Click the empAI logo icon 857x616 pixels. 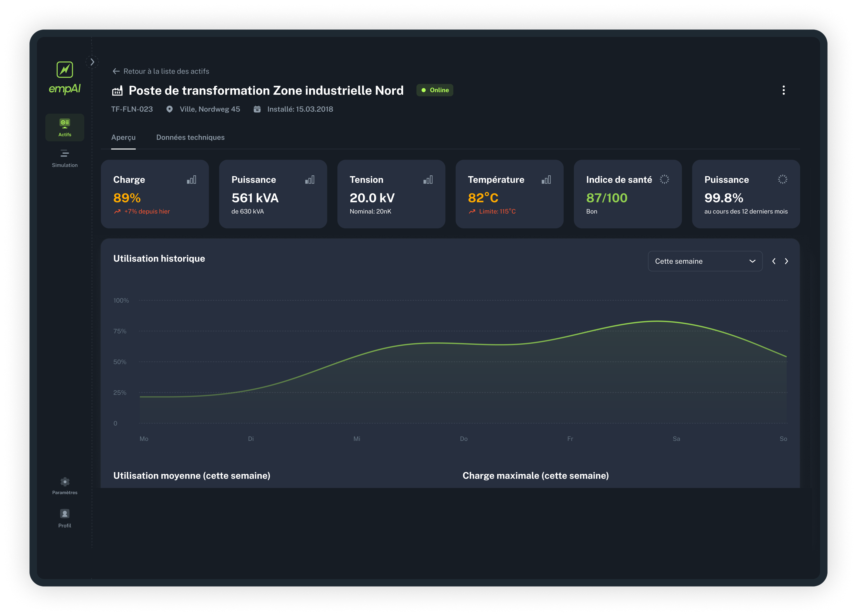pos(65,70)
